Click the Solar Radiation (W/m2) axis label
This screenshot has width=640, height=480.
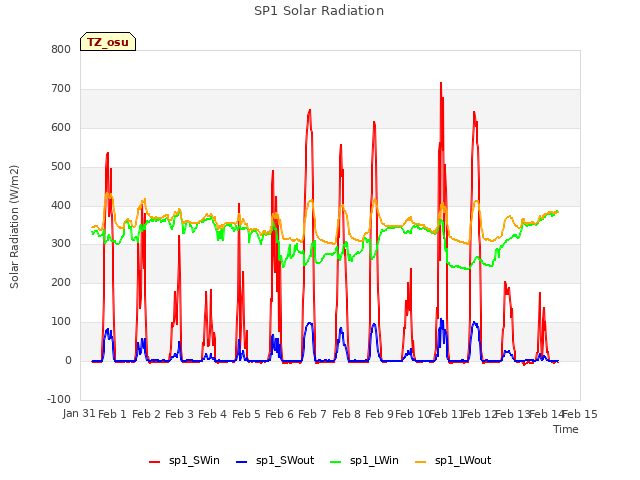(x=14, y=227)
